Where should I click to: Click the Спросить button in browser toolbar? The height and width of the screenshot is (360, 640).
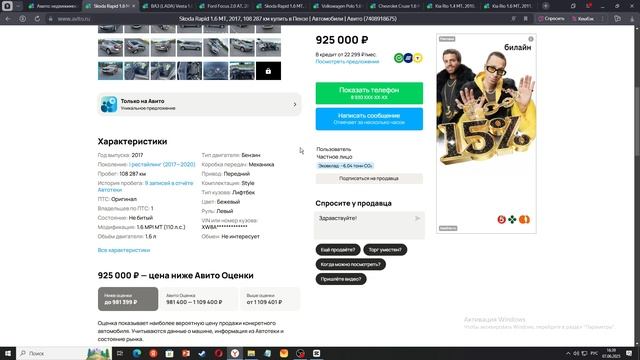[x=551, y=19]
